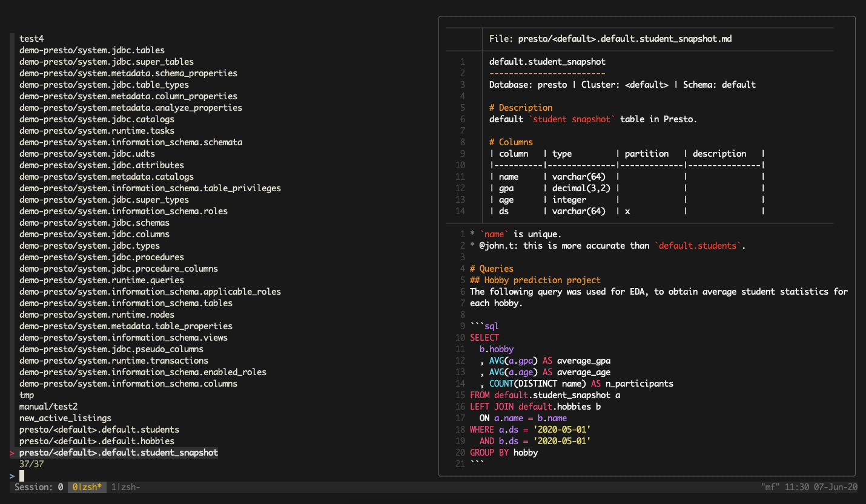Select demo-presto/system.information_schema.table_privileges entry
The height and width of the screenshot is (504, 866).
[150, 188]
